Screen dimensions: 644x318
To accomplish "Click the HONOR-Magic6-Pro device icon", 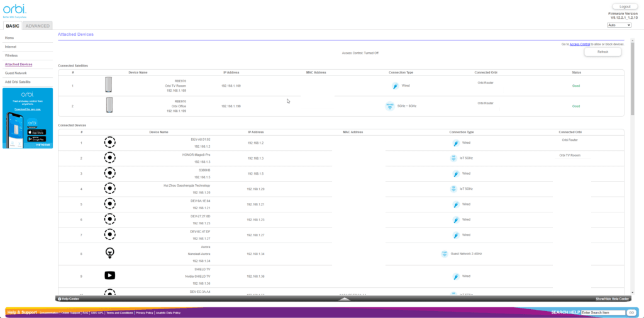I will (x=109, y=158).
